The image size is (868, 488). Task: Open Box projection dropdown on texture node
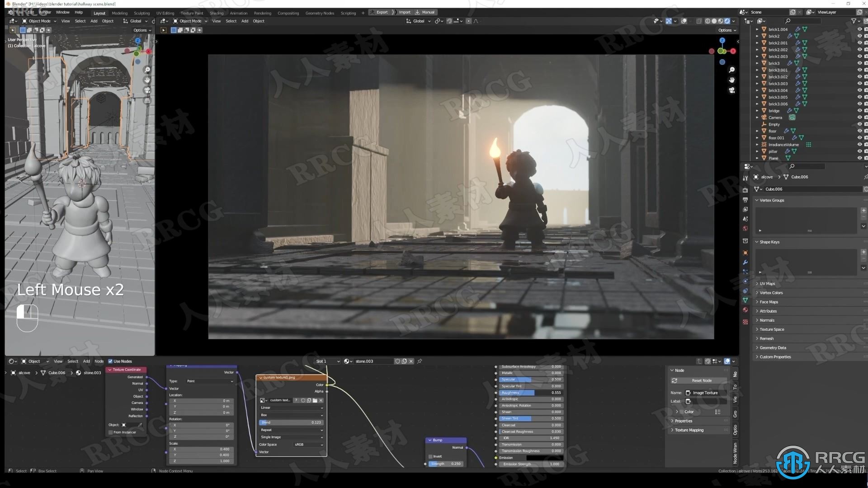click(291, 415)
